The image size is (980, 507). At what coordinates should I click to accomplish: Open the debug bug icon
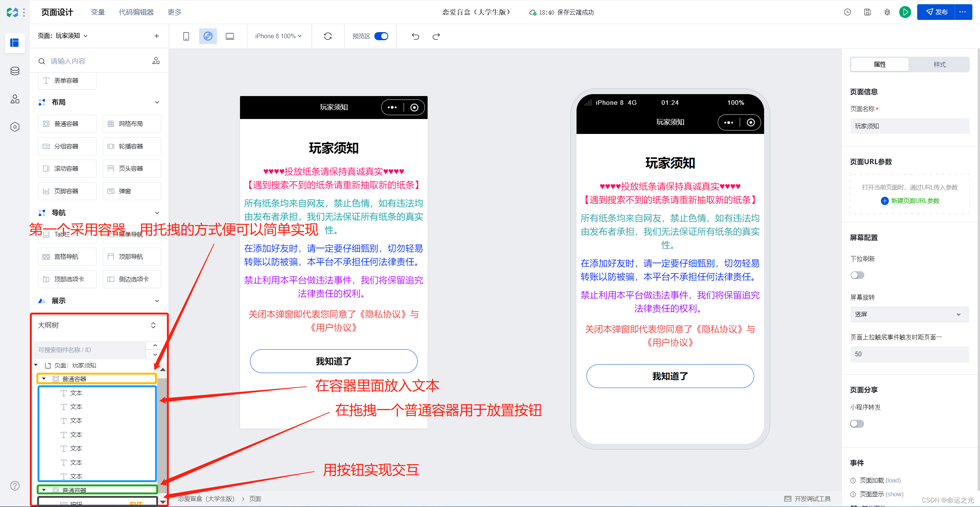(x=887, y=12)
